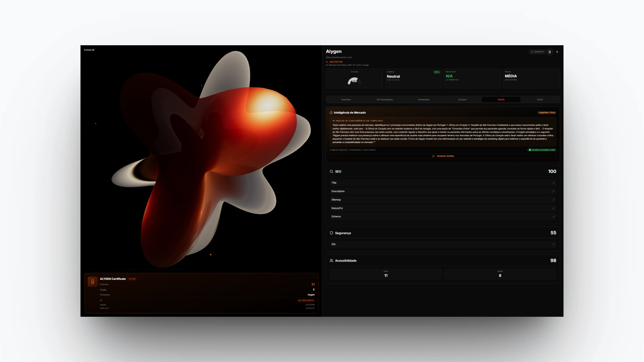Click the Segurança shield icon

pos(331,233)
